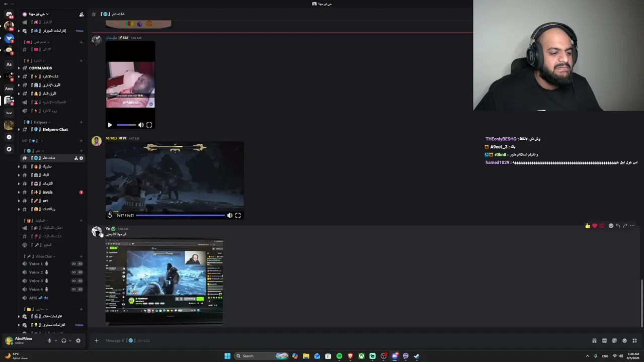Open headphone output options arrow
Screen dimensions: 644x362
click(70, 340)
